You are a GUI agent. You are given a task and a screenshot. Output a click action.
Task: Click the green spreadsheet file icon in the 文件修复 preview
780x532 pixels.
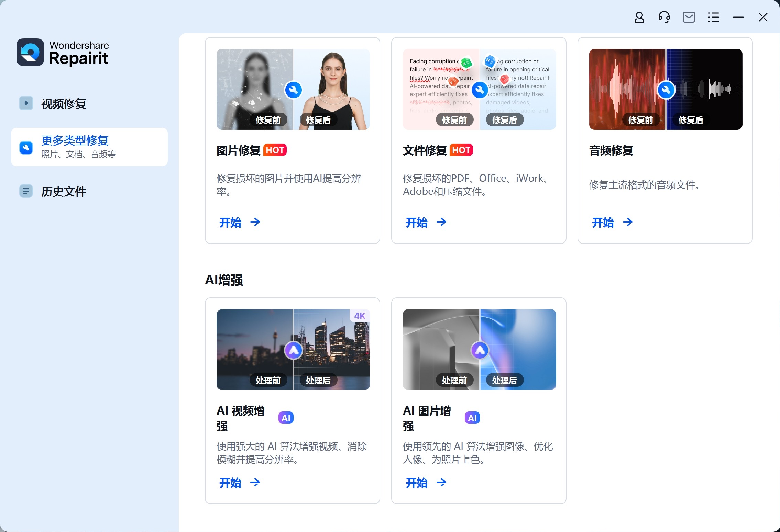click(466, 63)
